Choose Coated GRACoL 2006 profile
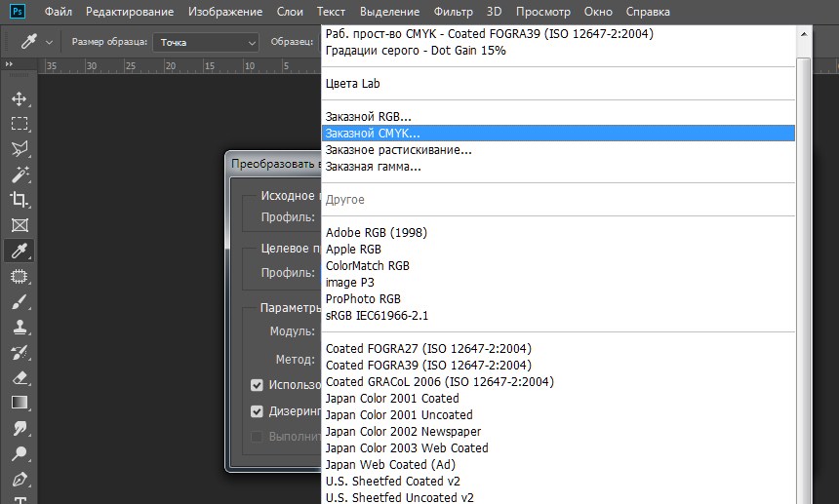Image resolution: width=839 pixels, height=504 pixels. click(558, 381)
